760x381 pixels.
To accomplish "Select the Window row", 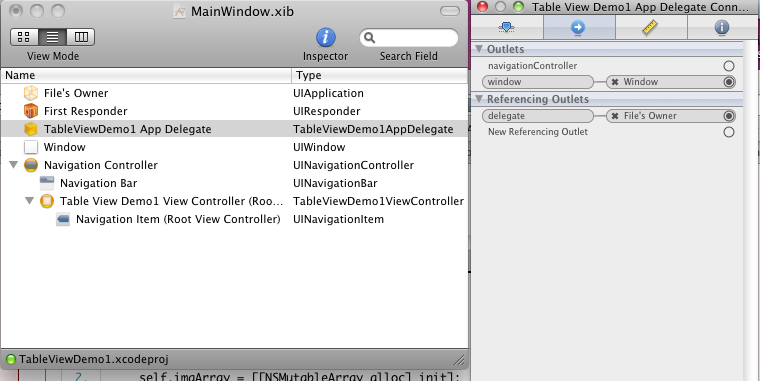I will pos(234,147).
